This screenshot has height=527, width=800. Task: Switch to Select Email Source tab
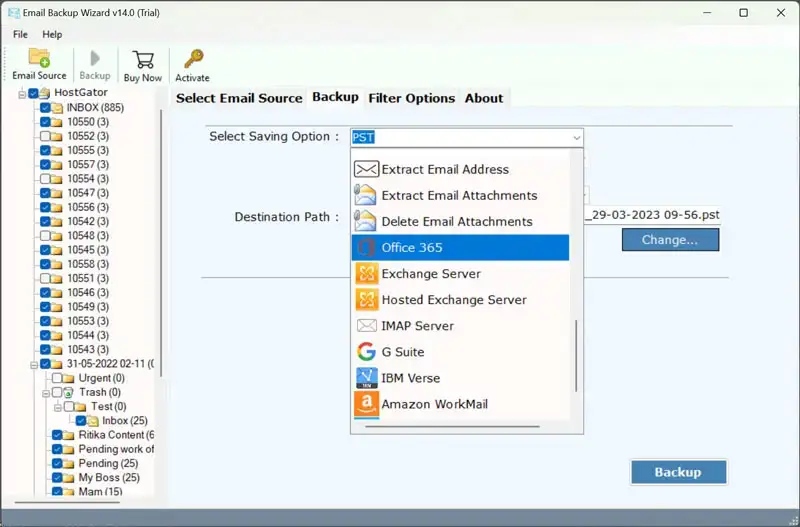tap(239, 98)
